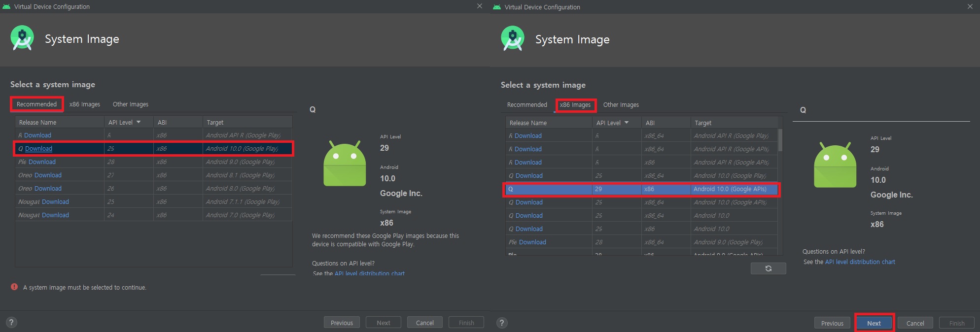Close the left Virtual Device Configuration window
The width and height of the screenshot is (980, 332).
480,6
